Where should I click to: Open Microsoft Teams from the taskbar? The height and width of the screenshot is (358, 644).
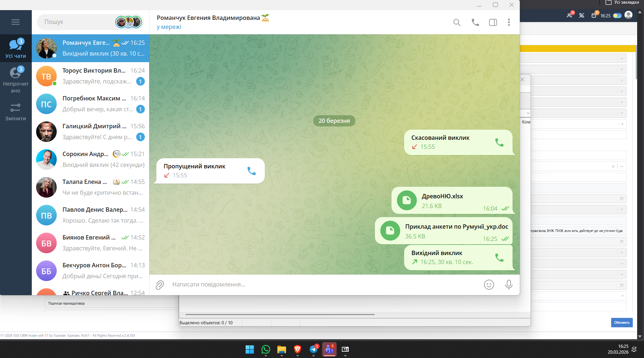coord(329,349)
